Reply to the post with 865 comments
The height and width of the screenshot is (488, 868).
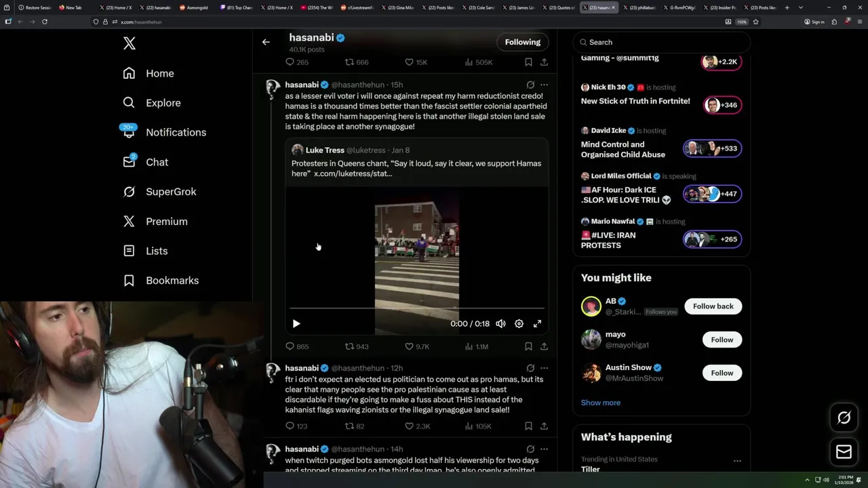(297, 346)
